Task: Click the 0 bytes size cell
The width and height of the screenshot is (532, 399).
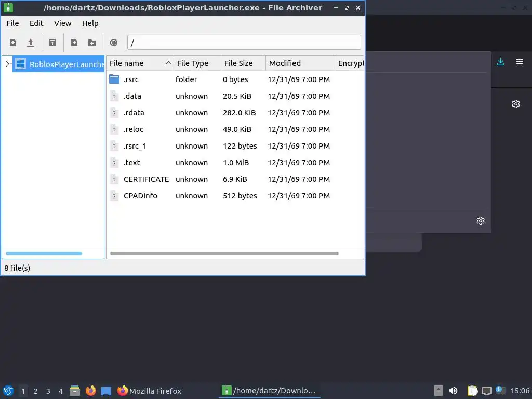Action: [235, 79]
